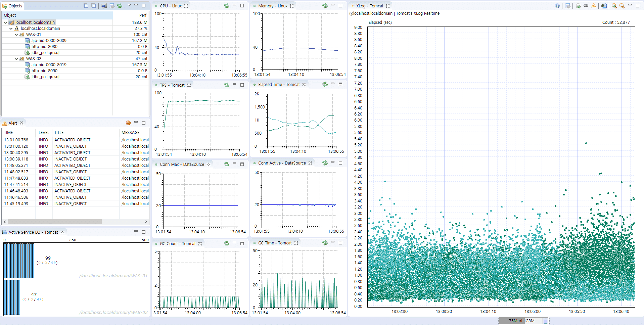Image resolution: width=644 pixels, height=325 pixels.
Task: Clear alerts with the orange minus icon
Action: point(128,123)
